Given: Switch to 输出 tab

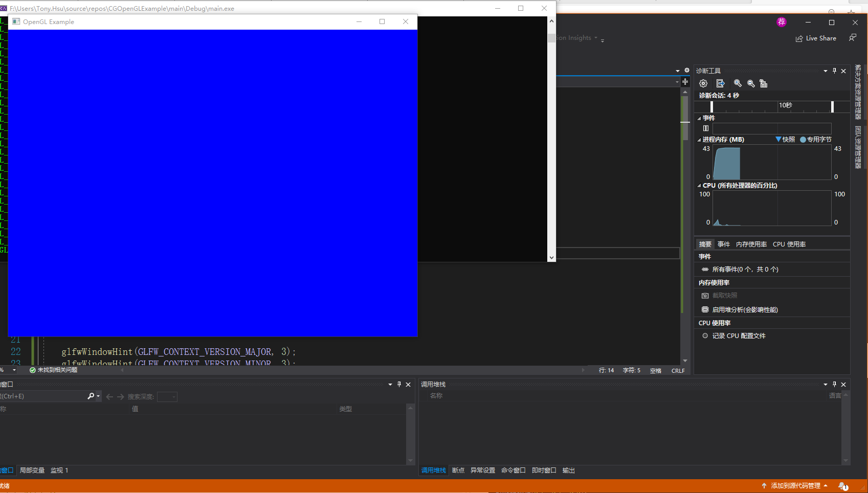Looking at the screenshot, I should (569, 470).
